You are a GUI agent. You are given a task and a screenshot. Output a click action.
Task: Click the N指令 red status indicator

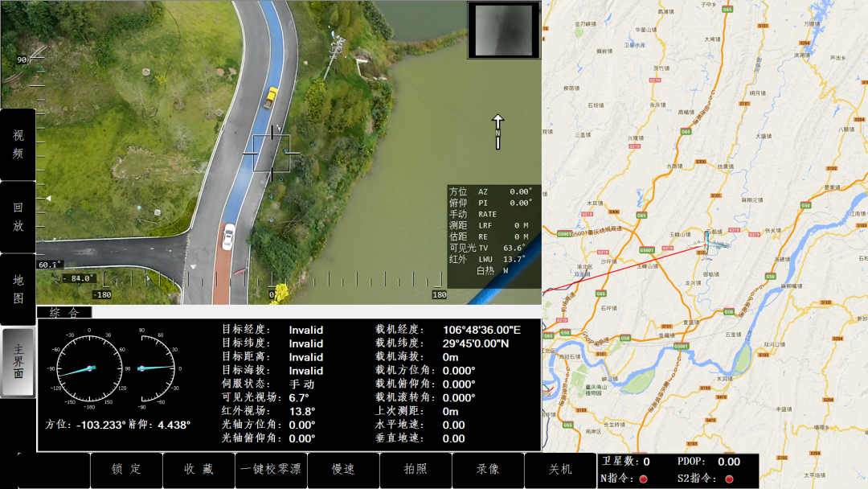coord(643,479)
